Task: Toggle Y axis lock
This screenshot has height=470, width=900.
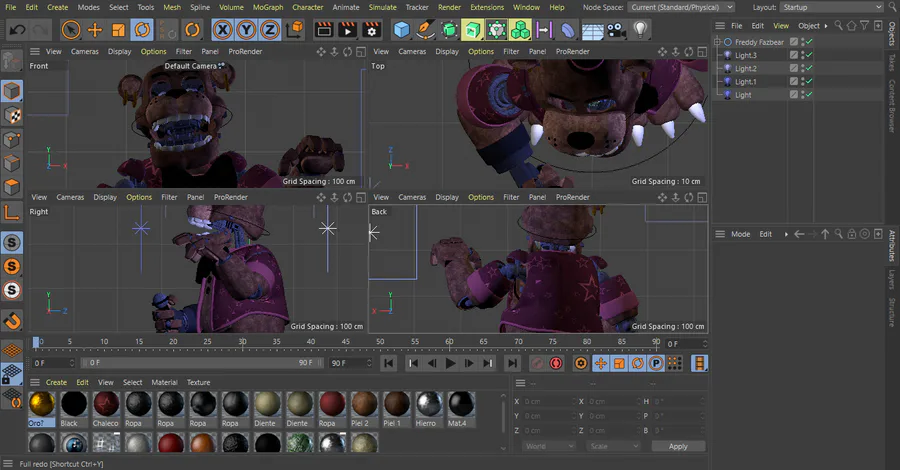Action: coord(246,29)
